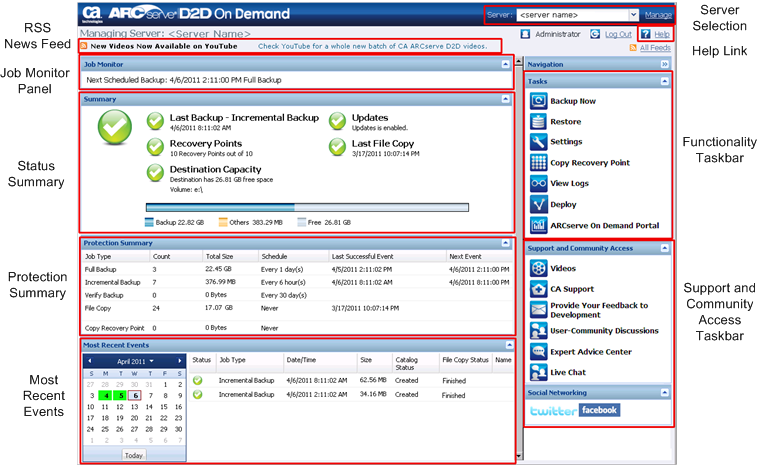This screenshot has height=465, width=761.
Task: Open the Copy Recovery Point icon
Action: 538,163
